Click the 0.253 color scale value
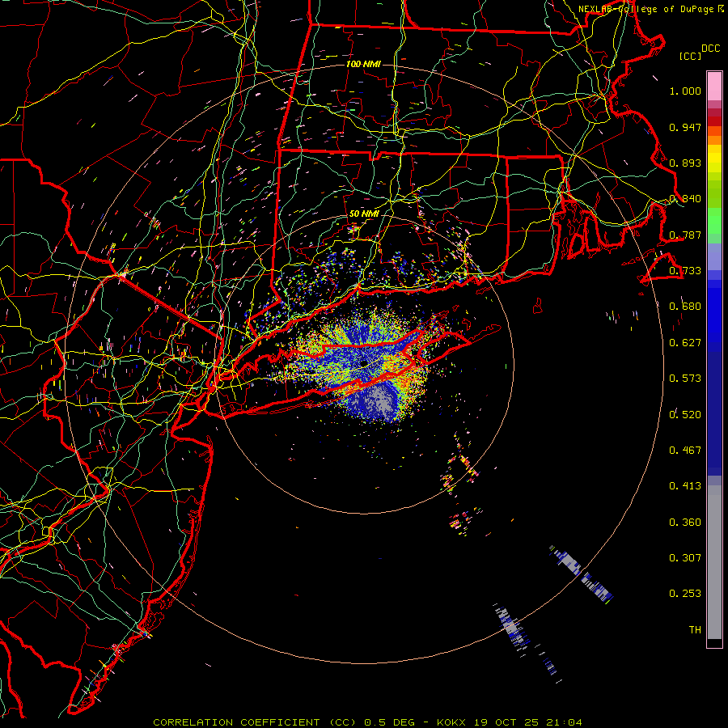The height and width of the screenshot is (728, 728). click(x=685, y=594)
